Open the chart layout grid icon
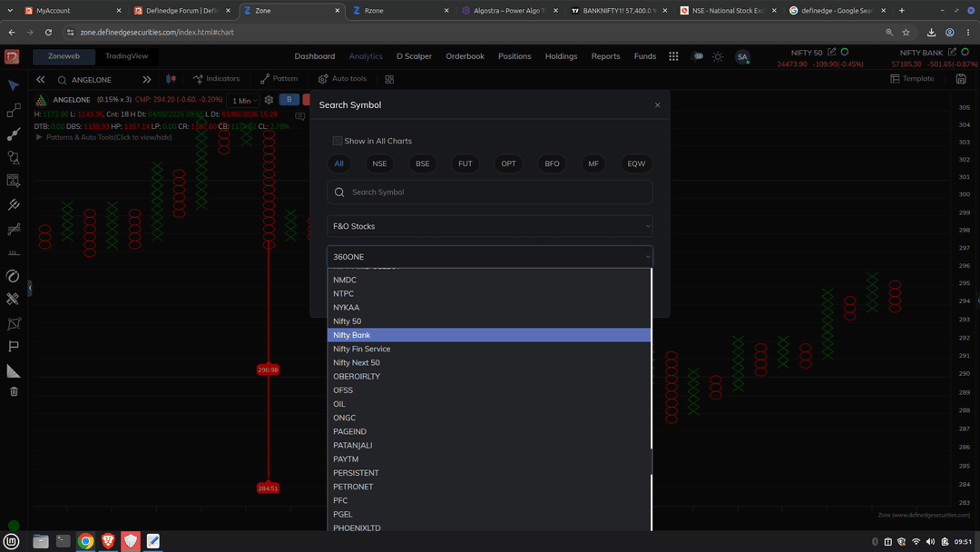The height and width of the screenshot is (552, 980). 389,79
